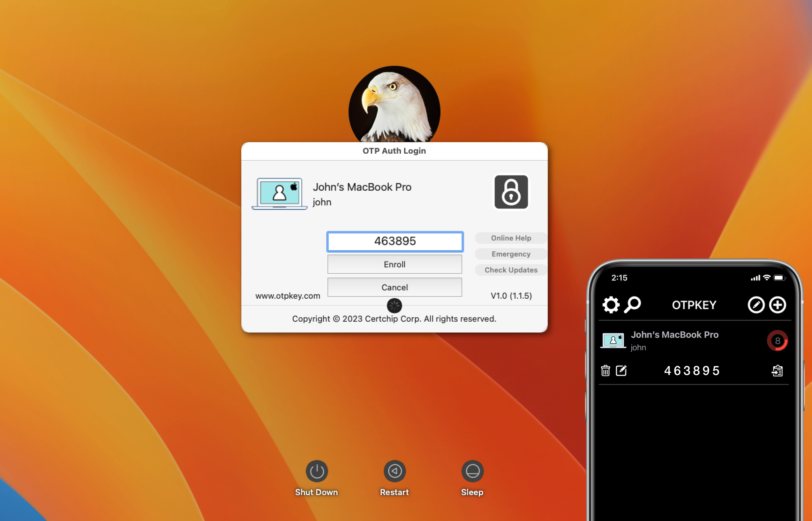Delete the entry using the trash icon
This screenshot has width=812, height=521.
point(605,371)
